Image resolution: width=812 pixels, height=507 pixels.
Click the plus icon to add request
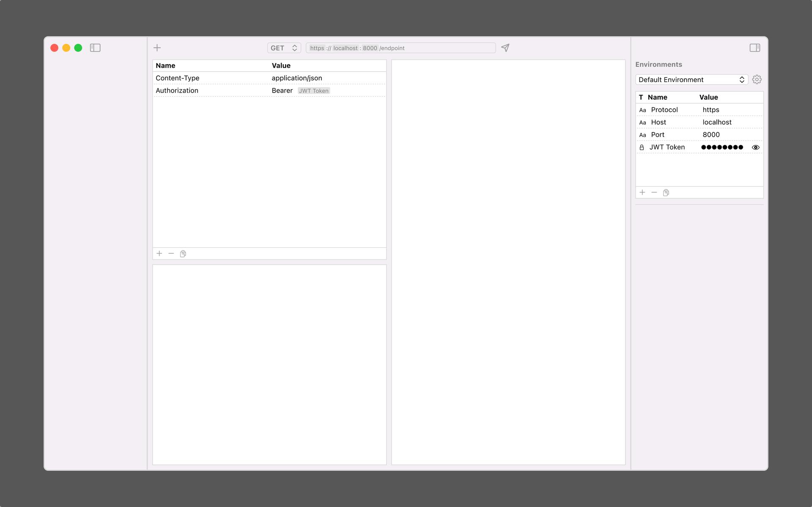pyautogui.click(x=157, y=48)
